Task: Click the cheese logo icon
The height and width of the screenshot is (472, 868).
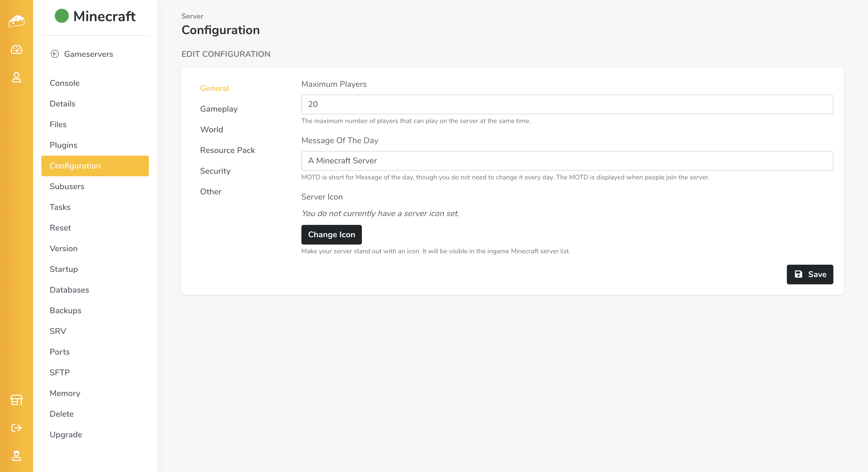Action: 16,21
